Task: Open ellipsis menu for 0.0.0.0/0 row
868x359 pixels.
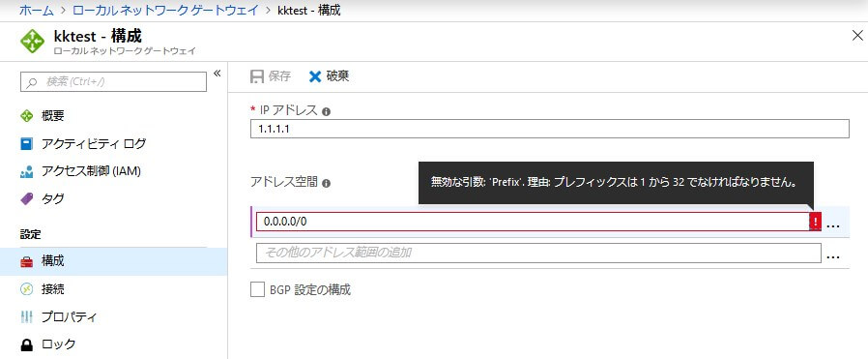Action: [833, 225]
